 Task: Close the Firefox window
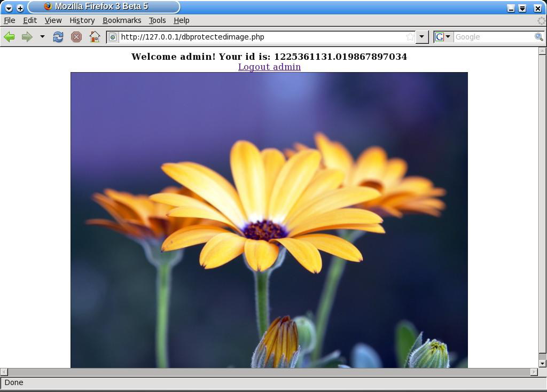tap(537, 9)
